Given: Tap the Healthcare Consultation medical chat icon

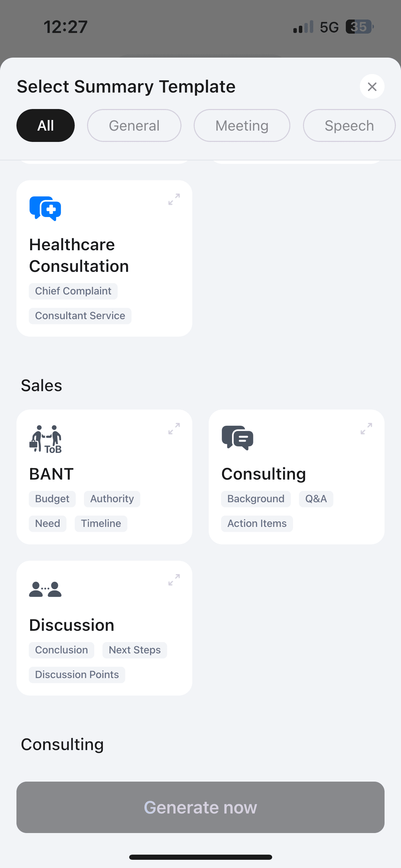Looking at the screenshot, I should point(45,208).
